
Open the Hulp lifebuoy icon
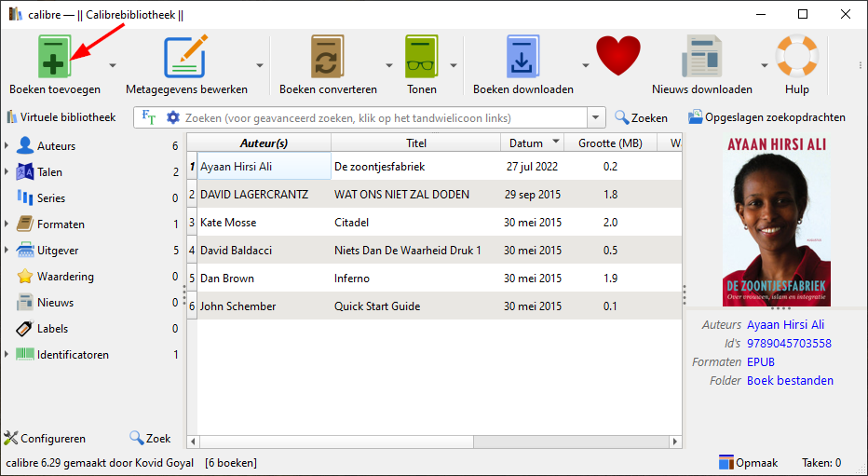[x=796, y=58]
